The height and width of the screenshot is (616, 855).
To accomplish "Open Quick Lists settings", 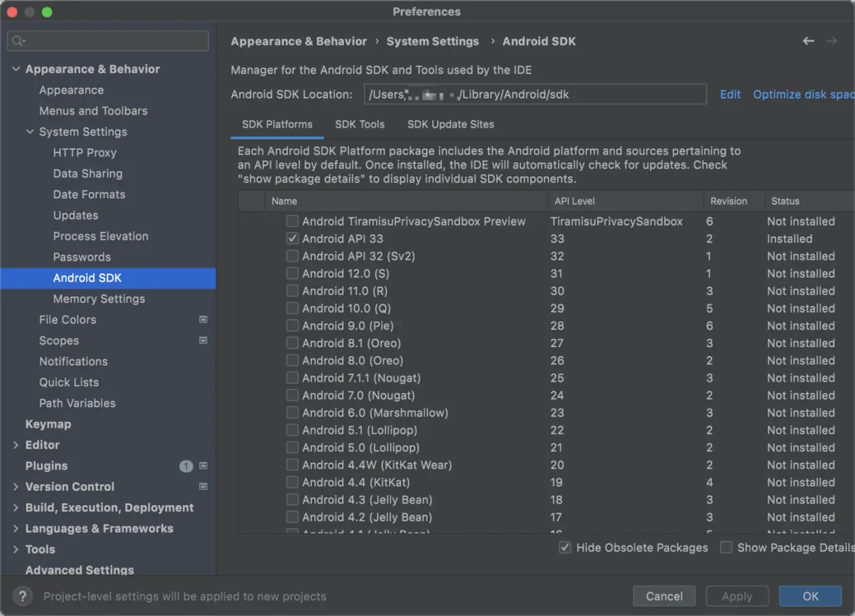I will coord(69,382).
